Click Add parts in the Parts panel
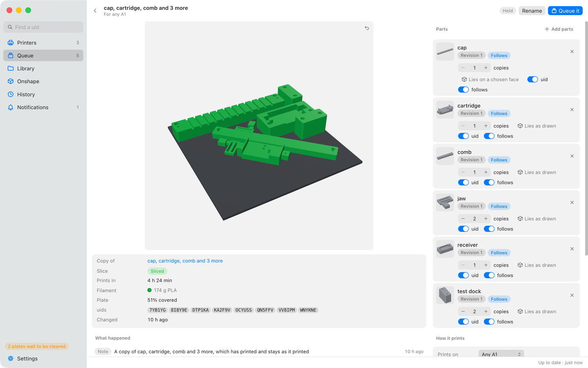 [559, 29]
